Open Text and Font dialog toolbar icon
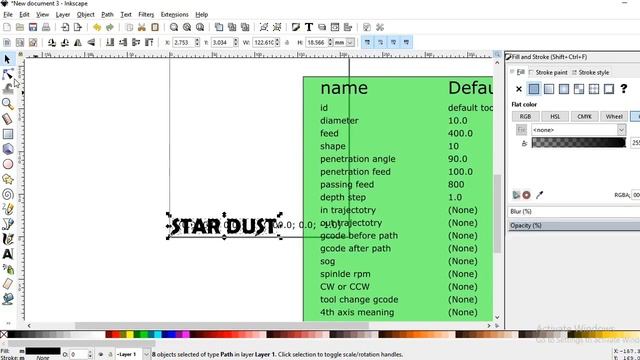640x360 pixels. coord(309,27)
